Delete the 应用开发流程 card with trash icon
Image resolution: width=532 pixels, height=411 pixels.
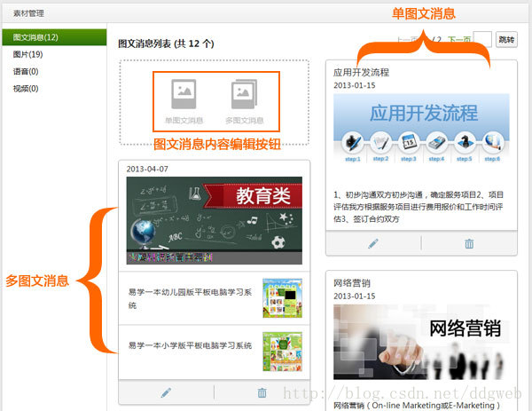[x=469, y=243]
